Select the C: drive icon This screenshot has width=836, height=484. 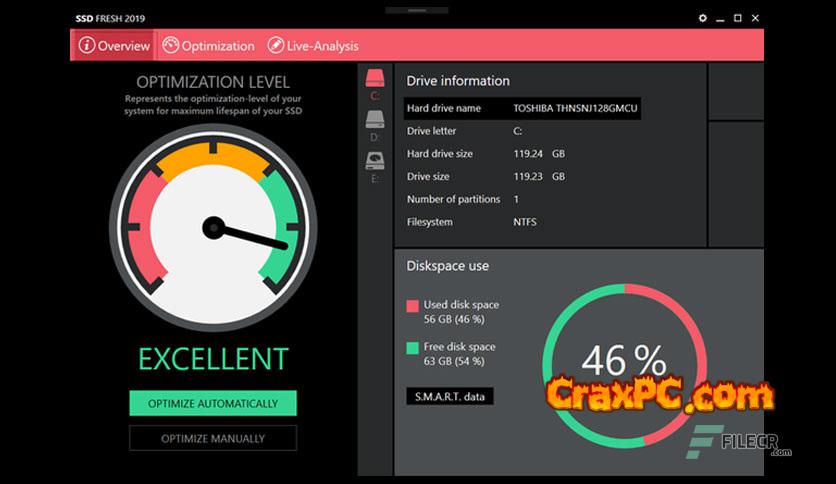375,79
